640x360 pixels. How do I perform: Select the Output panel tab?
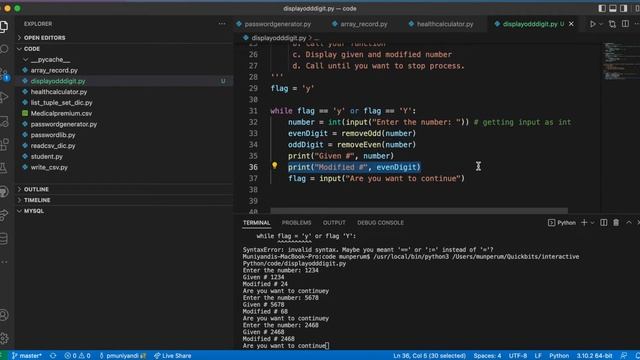coord(334,223)
